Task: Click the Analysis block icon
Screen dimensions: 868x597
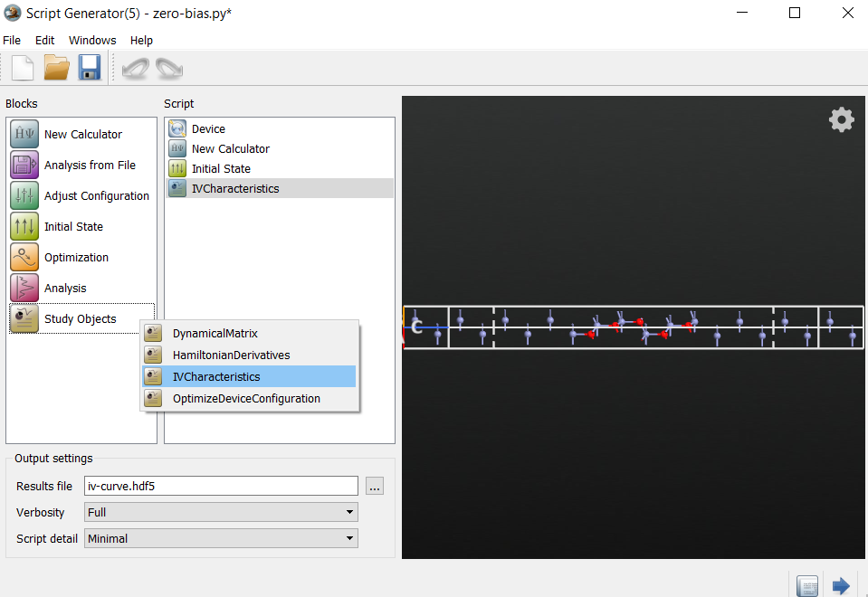Action: click(24, 288)
